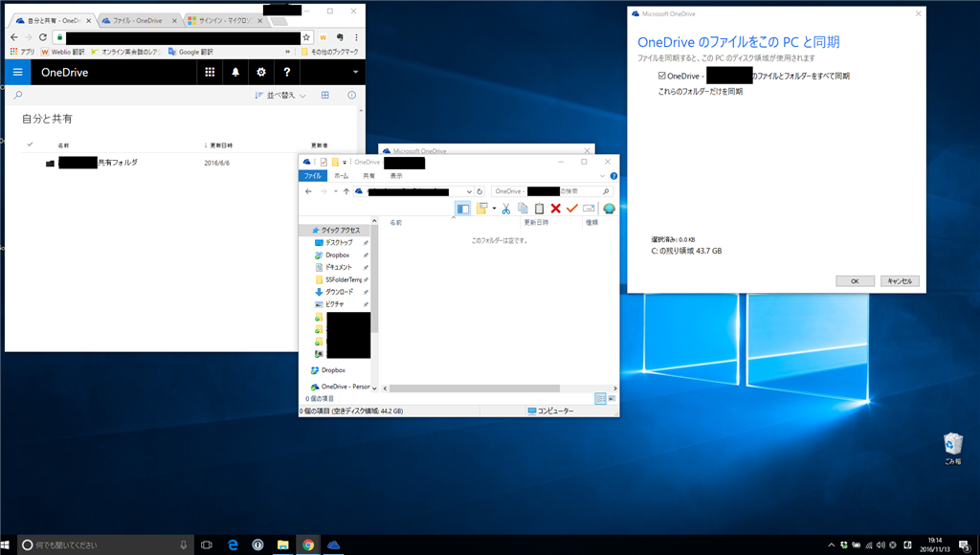
Task: Open Customize Quick Access Toolbar dropdown
Action: click(x=345, y=163)
